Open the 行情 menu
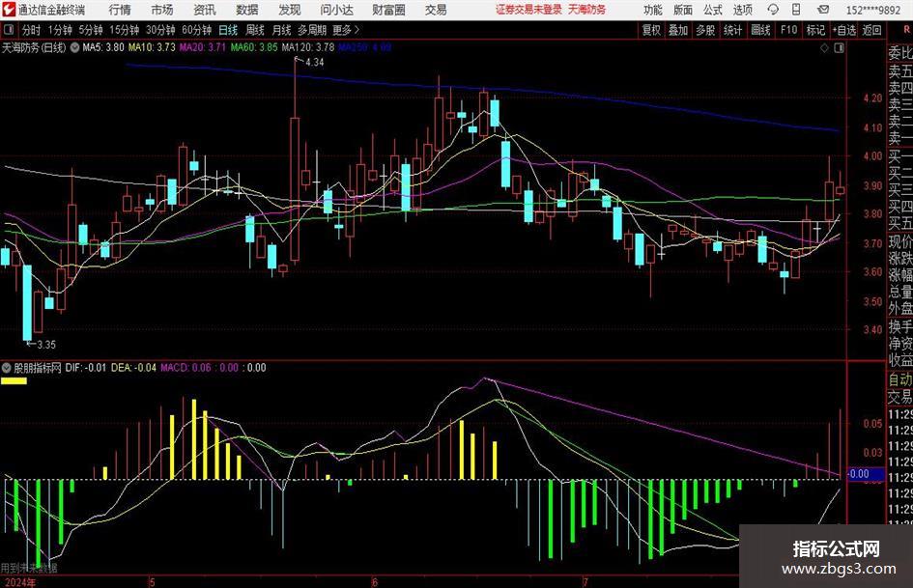The image size is (913, 588). (x=120, y=10)
